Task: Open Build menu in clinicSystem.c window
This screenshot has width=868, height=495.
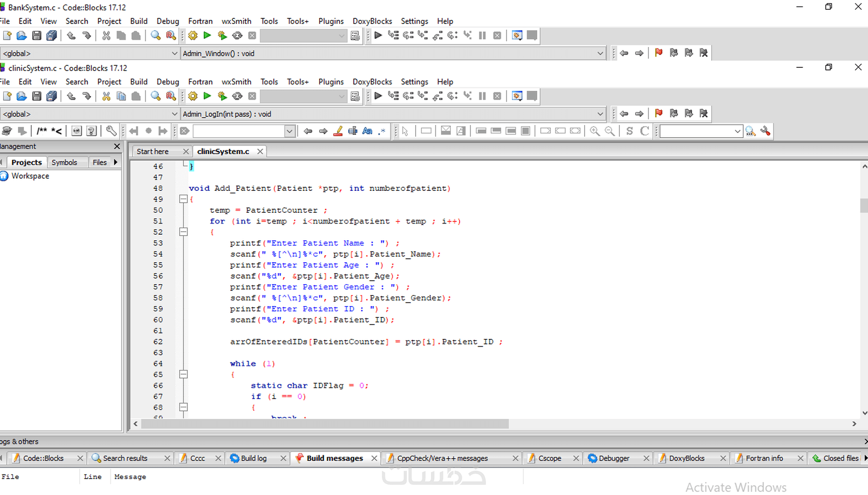Action: point(138,82)
